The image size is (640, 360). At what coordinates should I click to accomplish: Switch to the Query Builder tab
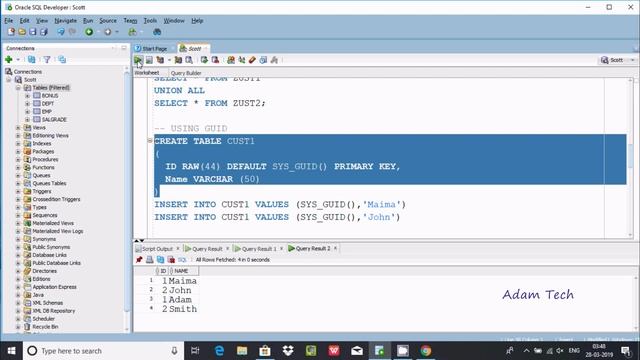186,73
